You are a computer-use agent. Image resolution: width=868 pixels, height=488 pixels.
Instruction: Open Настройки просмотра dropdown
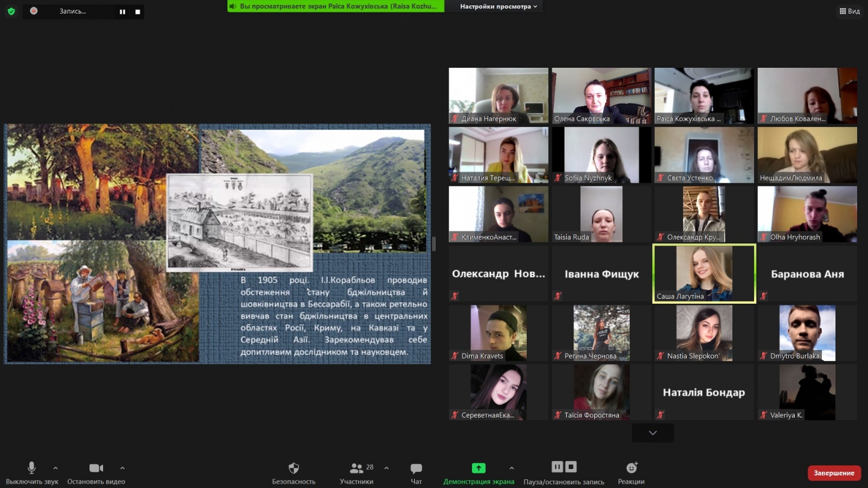pyautogui.click(x=498, y=7)
